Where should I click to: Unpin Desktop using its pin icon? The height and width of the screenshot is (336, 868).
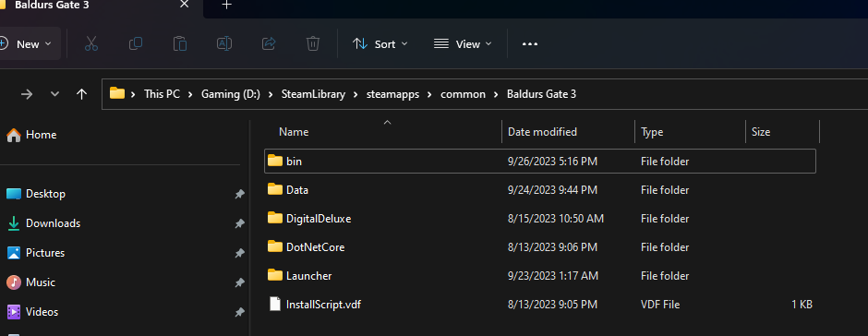[x=239, y=194]
